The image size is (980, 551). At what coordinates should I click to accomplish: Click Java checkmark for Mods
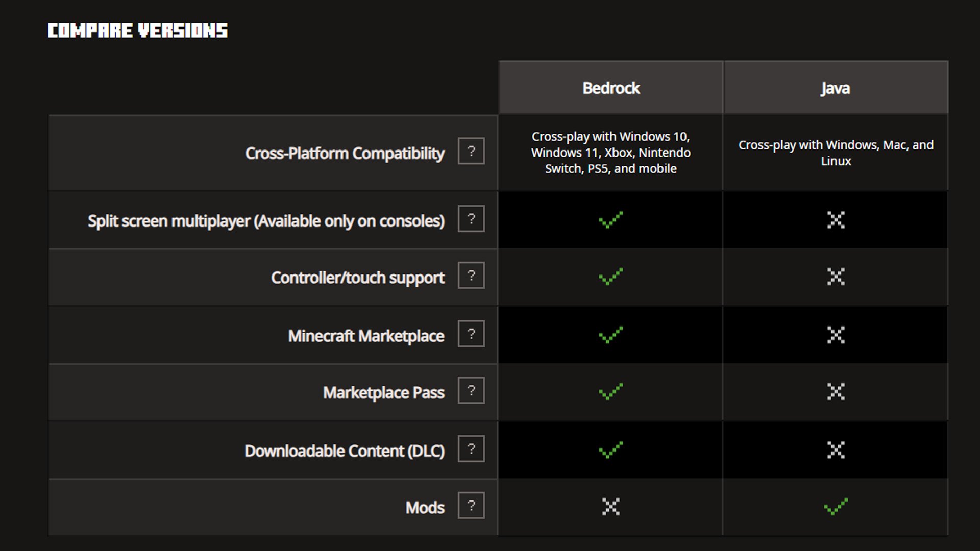[x=836, y=507]
